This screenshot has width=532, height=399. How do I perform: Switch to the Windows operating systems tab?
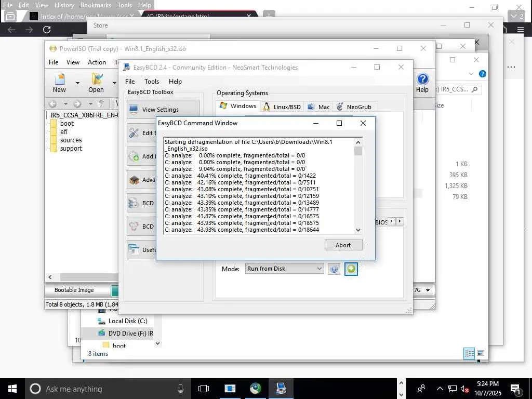tap(238, 106)
